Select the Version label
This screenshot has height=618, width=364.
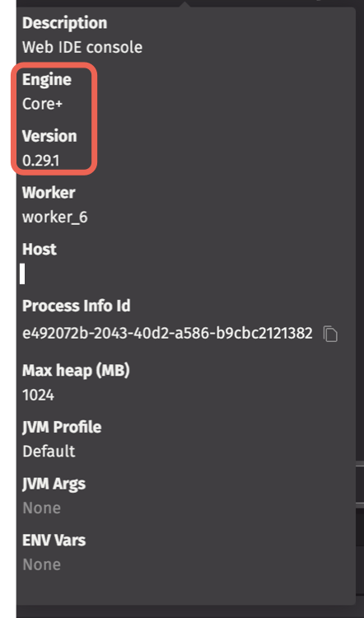tap(49, 136)
